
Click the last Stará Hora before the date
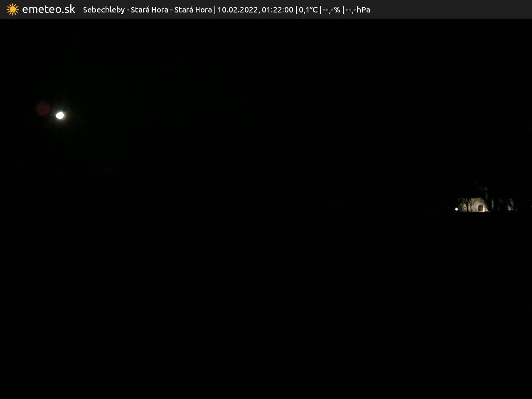click(193, 10)
